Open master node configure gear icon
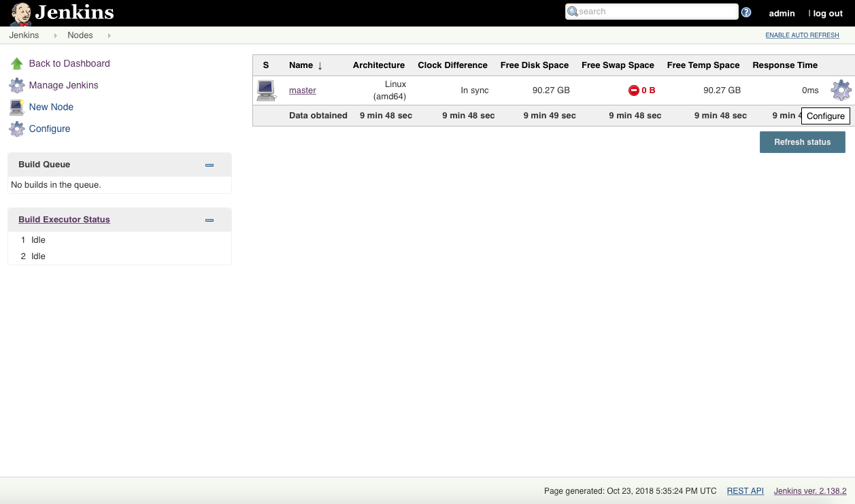The height and width of the screenshot is (504, 855). click(841, 90)
